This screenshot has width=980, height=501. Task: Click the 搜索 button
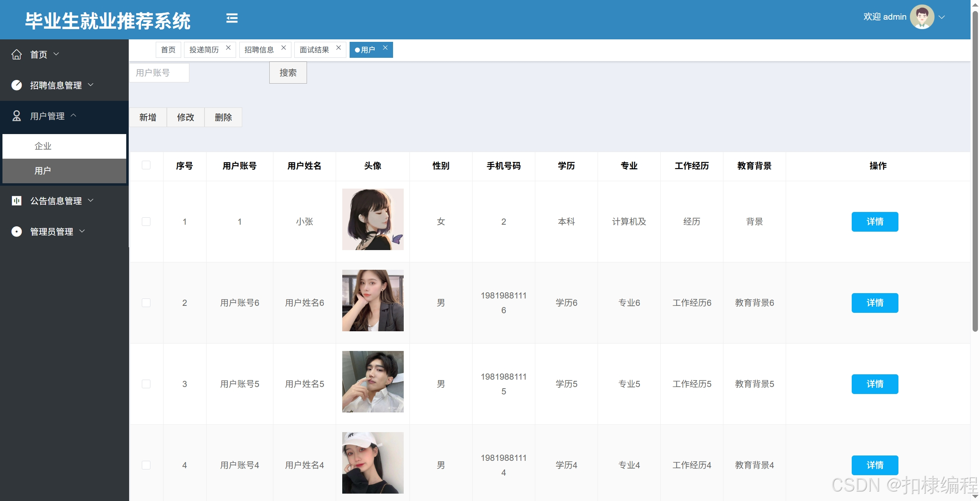pyautogui.click(x=288, y=73)
